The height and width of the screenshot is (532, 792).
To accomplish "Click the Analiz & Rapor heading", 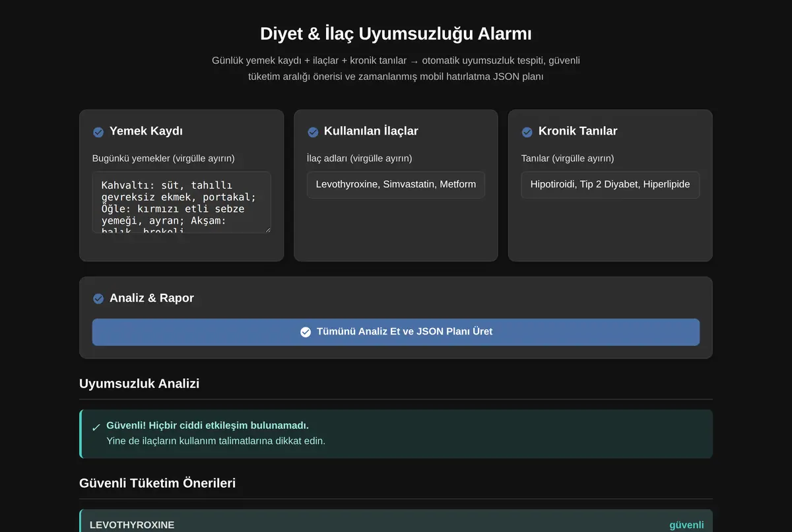I will pyautogui.click(x=152, y=298).
